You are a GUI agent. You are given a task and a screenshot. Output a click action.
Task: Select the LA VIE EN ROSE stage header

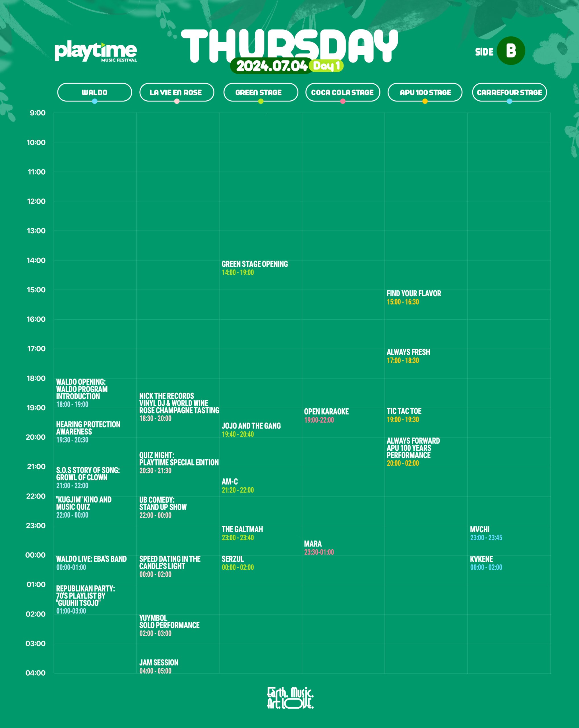pos(177,92)
